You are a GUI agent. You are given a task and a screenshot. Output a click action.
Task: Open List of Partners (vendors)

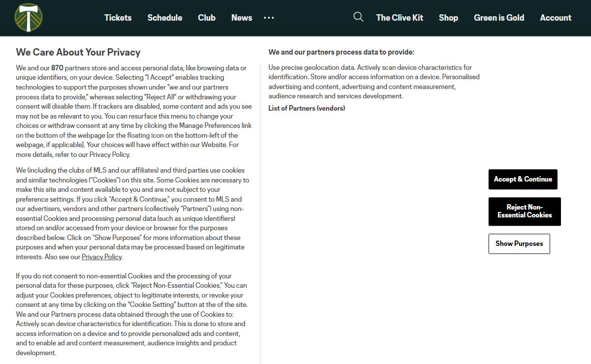(x=307, y=108)
